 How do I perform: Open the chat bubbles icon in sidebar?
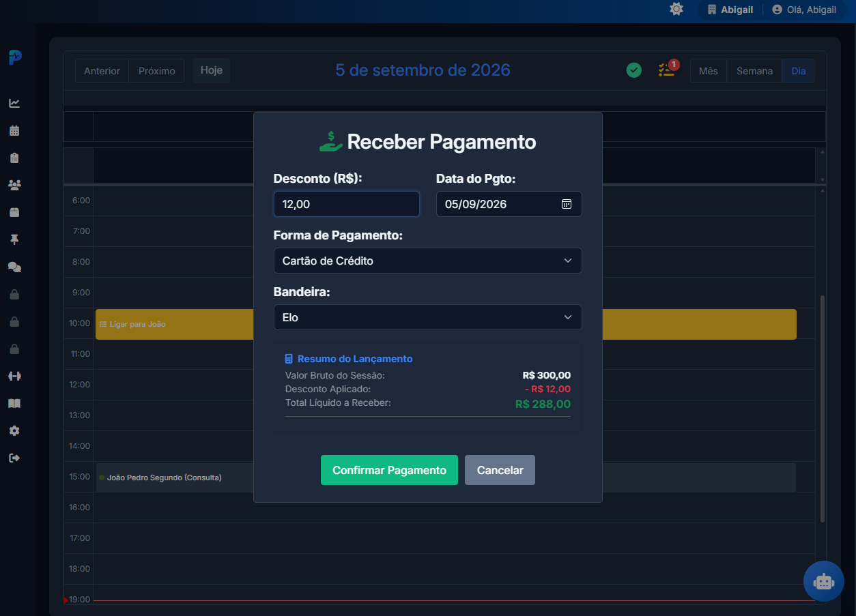(14, 267)
